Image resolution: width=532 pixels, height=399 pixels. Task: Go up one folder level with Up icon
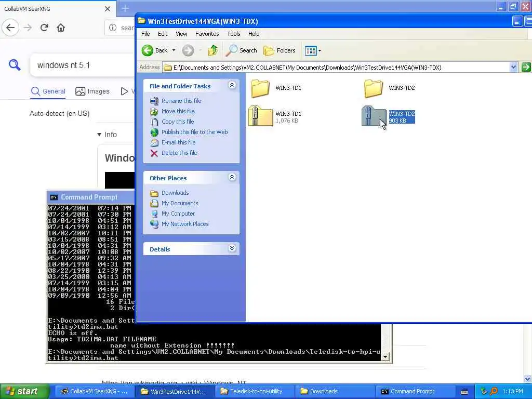(213, 50)
